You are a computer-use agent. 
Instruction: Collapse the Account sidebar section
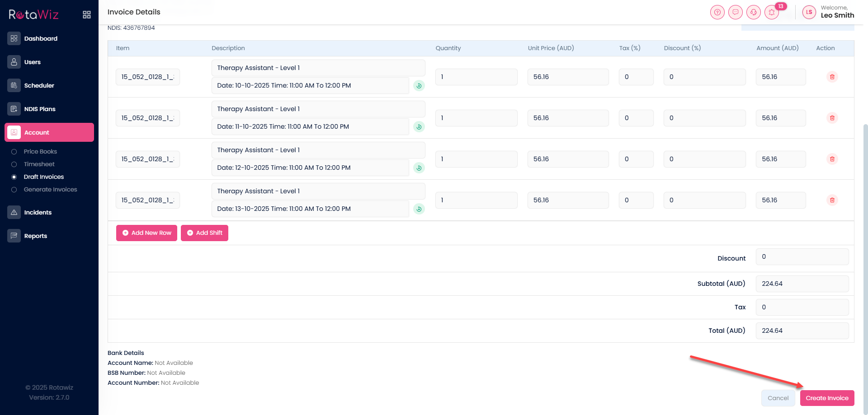(x=49, y=132)
